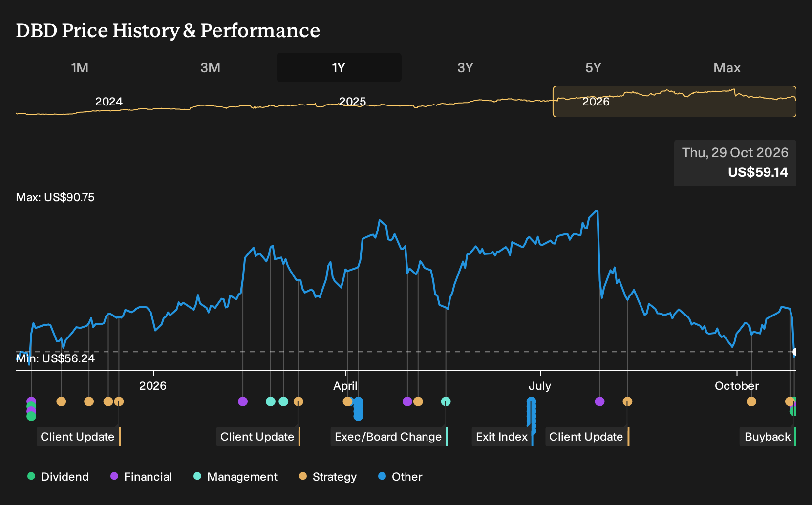Click the April axis label
812x505 pixels.
point(345,386)
